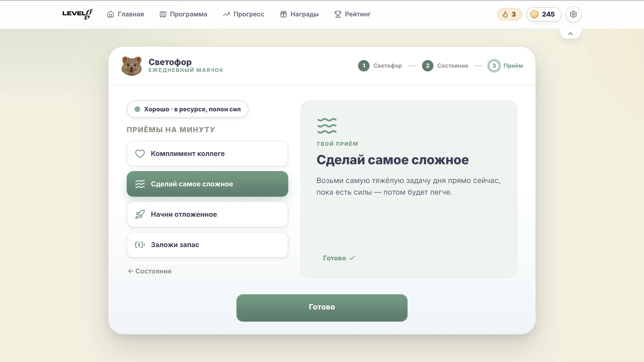This screenshot has height=362, width=644.
Task: Click the house icon next to Главная
Action: click(111, 14)
